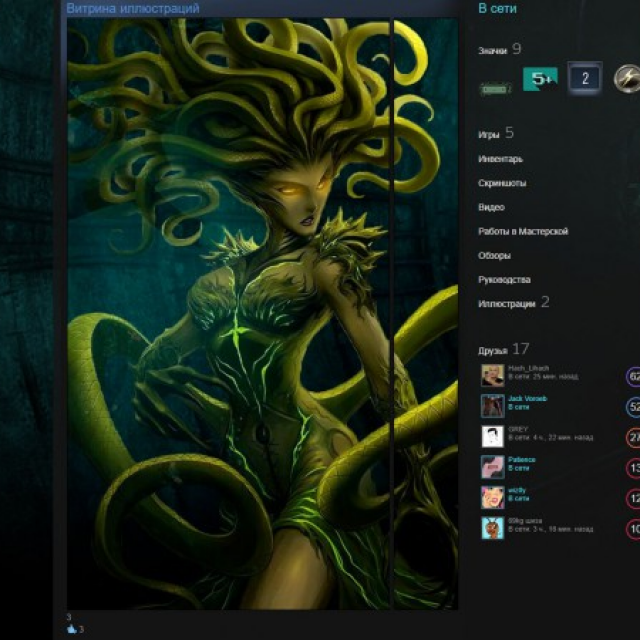Open wizfly's friend avatar

[x=493, y=498]
